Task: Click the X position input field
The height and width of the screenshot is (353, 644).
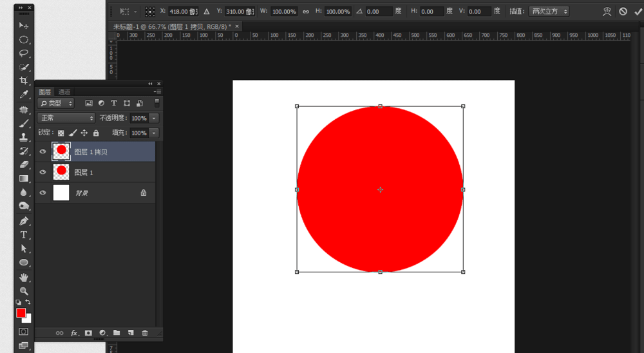Action: (183, 12)
